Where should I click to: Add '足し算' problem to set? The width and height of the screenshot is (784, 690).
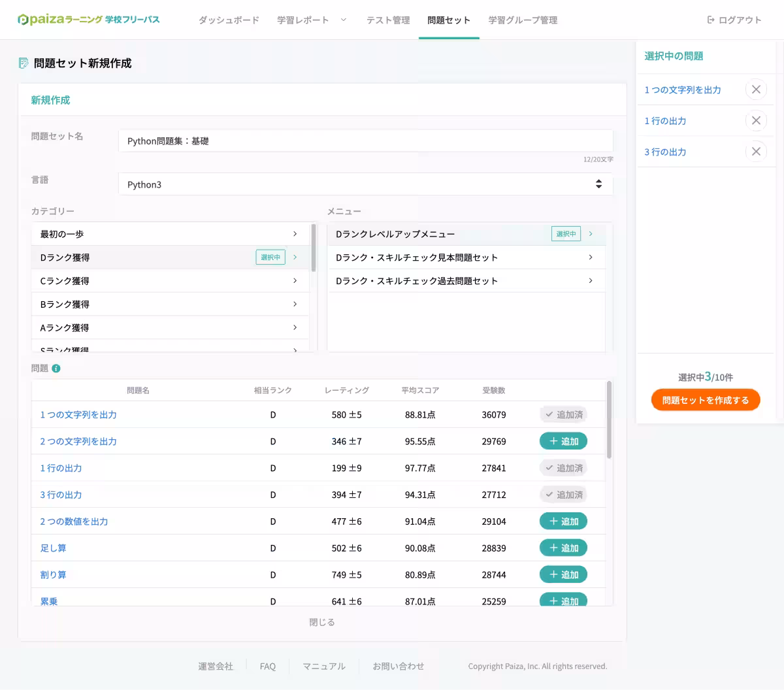pos(563,548)
